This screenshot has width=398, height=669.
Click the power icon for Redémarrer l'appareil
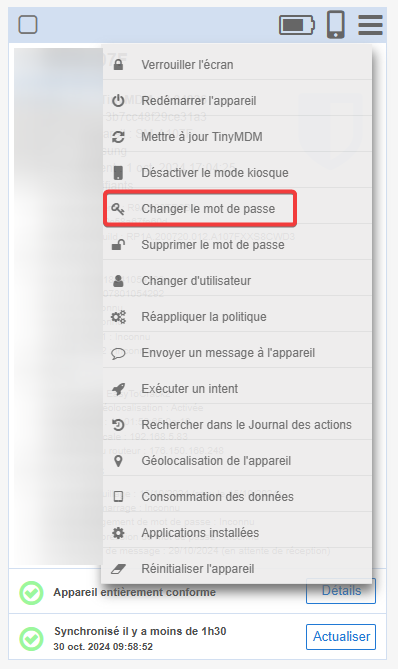pos(118,101)
